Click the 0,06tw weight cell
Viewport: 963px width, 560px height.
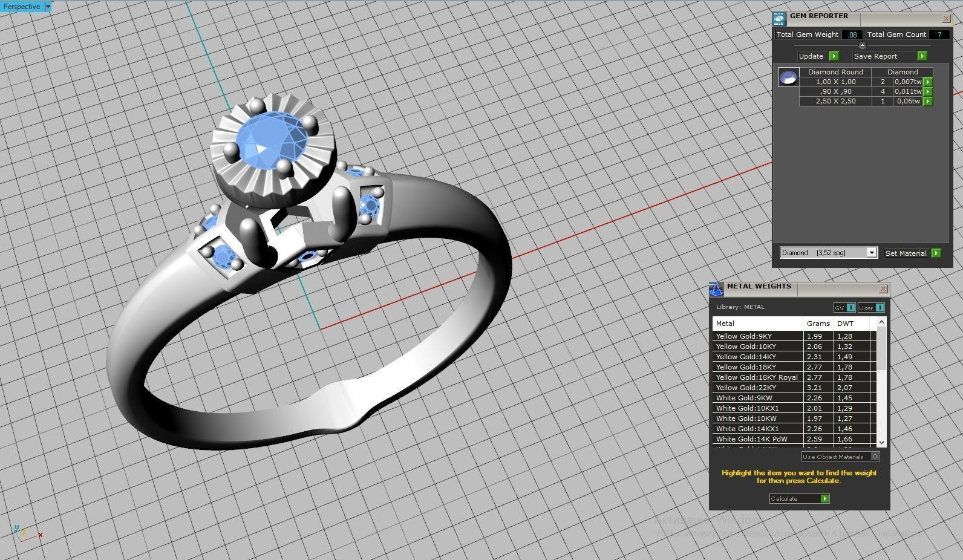pos(909,101)
